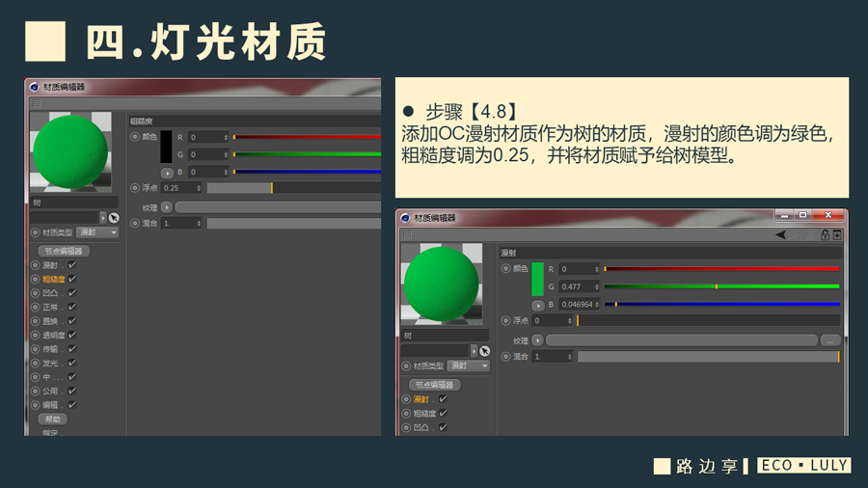
Task: Expand color options arrow under black swatch
Action: 167,174
